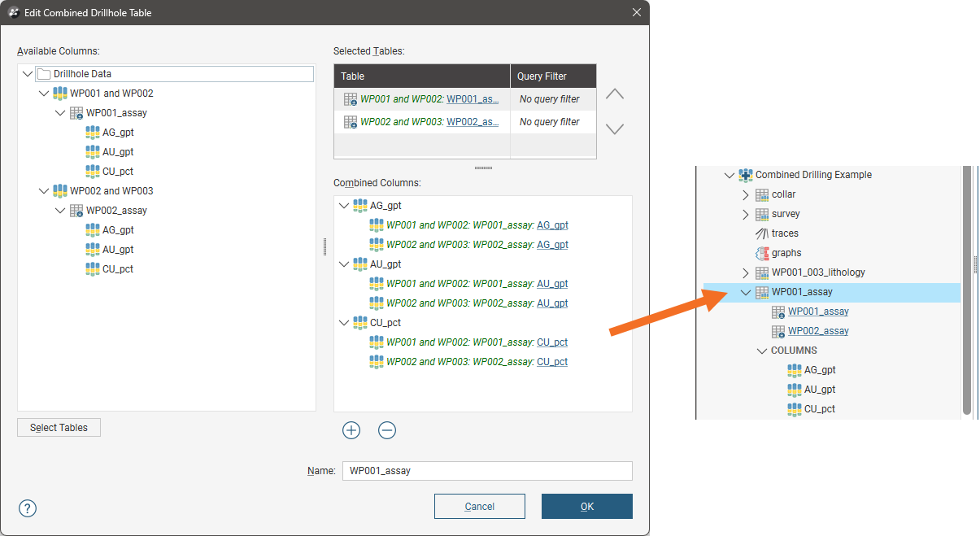
Task: Click the CU_pct column icon under WP002_assay in Available Columns
Action: click(x=93, y=269)
